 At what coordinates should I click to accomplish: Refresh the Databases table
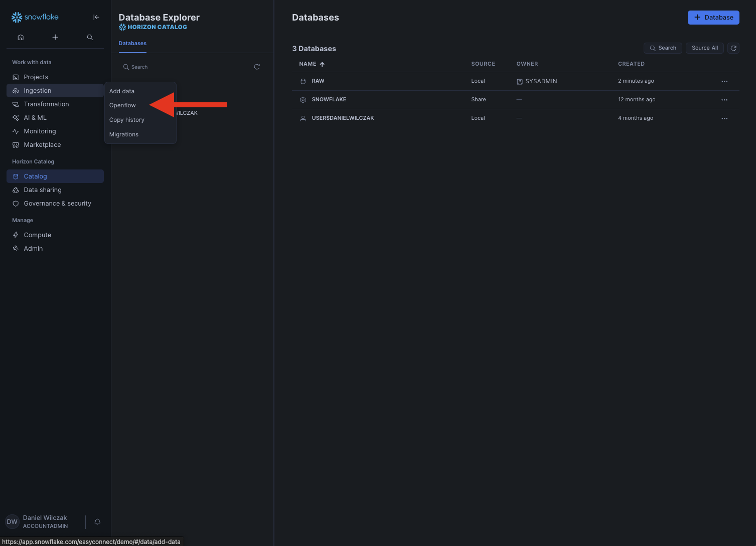[x=733, y=48]
